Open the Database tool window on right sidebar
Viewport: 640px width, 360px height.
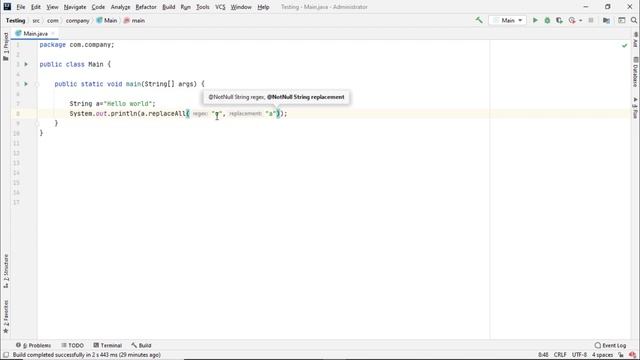[x=635, y=72]
